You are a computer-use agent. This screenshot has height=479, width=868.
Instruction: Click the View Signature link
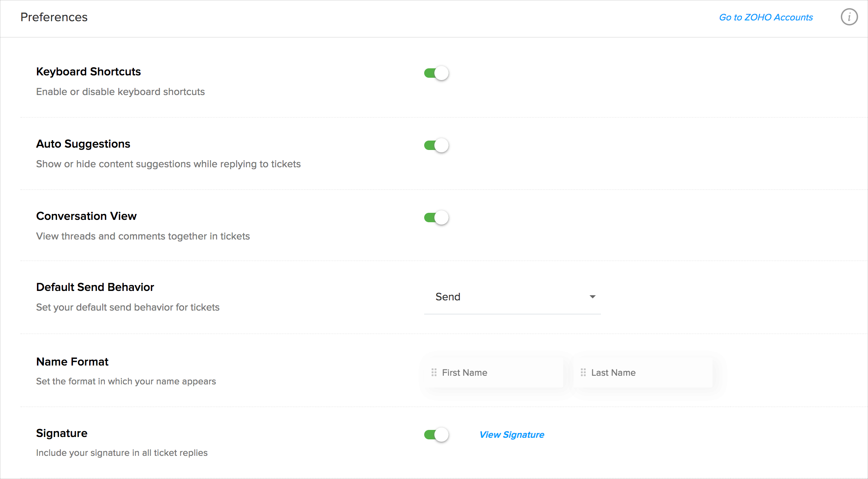(511, 435)
